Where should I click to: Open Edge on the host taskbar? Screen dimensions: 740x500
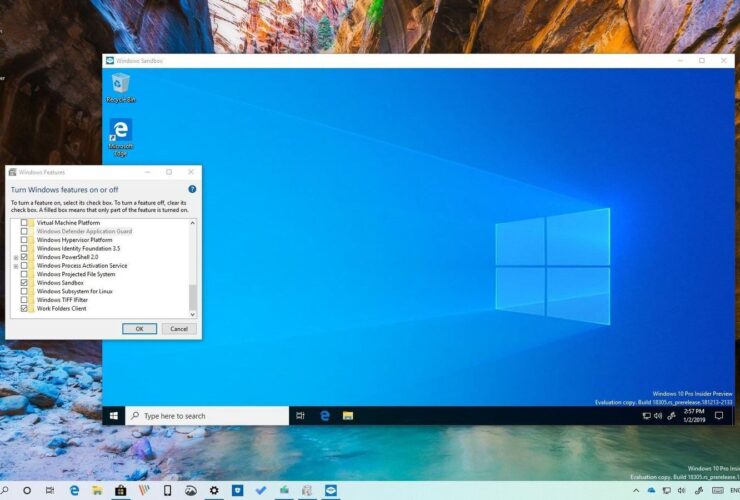pyautogui.click(x=74, y=491)
